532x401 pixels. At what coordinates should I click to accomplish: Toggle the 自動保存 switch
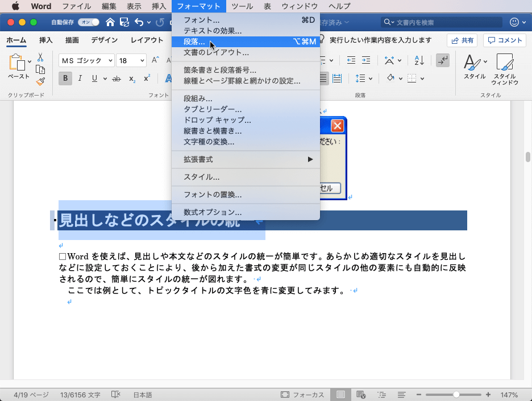point(89,22)
